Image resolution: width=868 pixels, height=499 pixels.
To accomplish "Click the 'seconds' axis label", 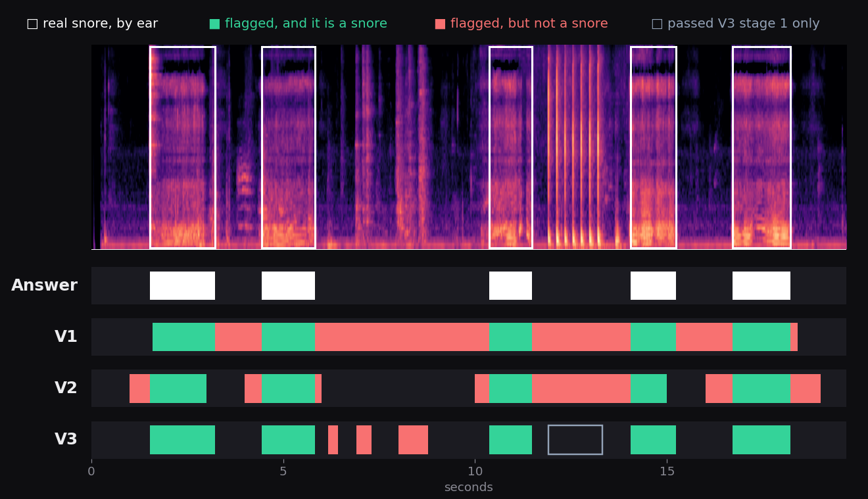I will click(x=468, y=488).
